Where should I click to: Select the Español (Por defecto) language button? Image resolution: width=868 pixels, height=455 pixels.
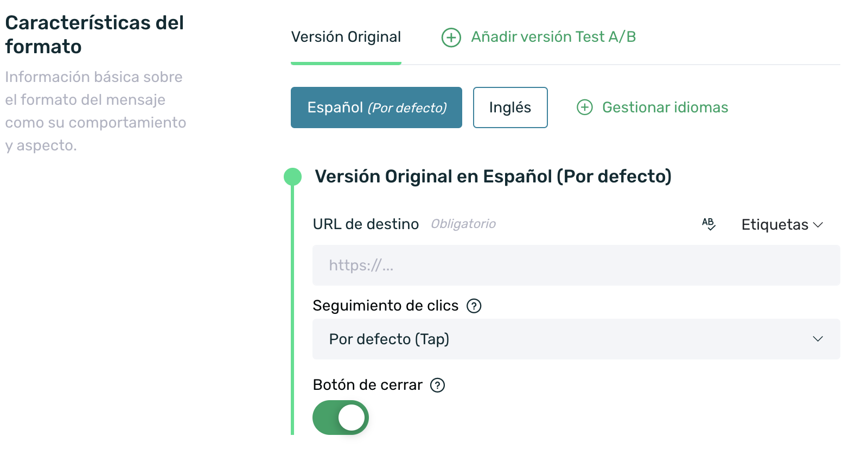376,108
